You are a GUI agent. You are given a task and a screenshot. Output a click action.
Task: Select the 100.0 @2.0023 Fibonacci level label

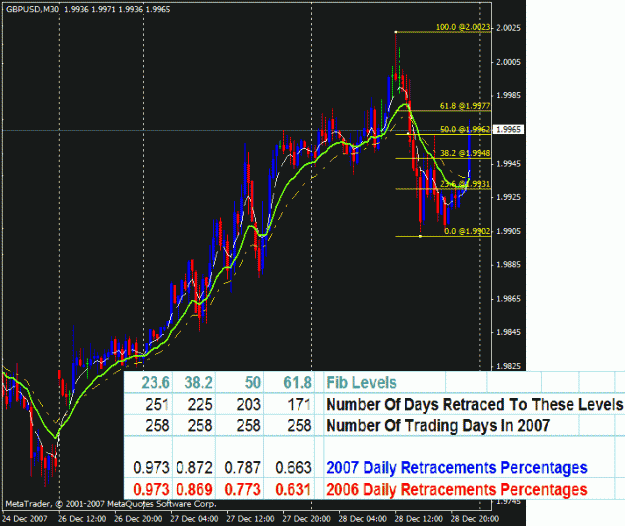point(463,27)
